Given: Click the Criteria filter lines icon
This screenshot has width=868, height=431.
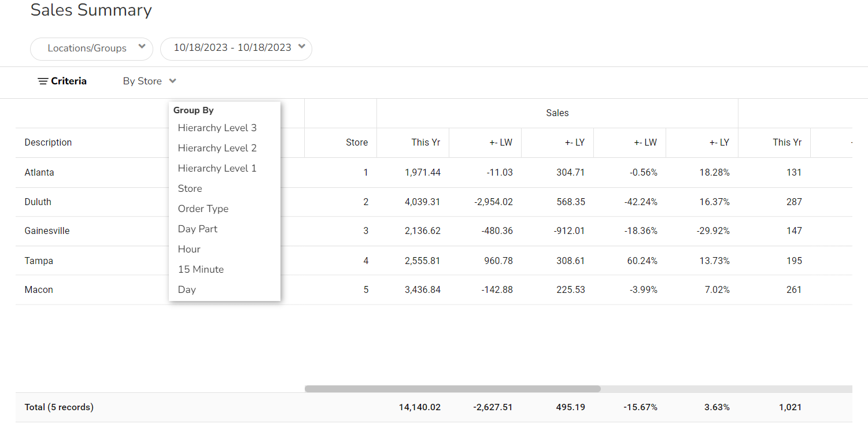Looking at the screenshot, I should coord(42,81).
